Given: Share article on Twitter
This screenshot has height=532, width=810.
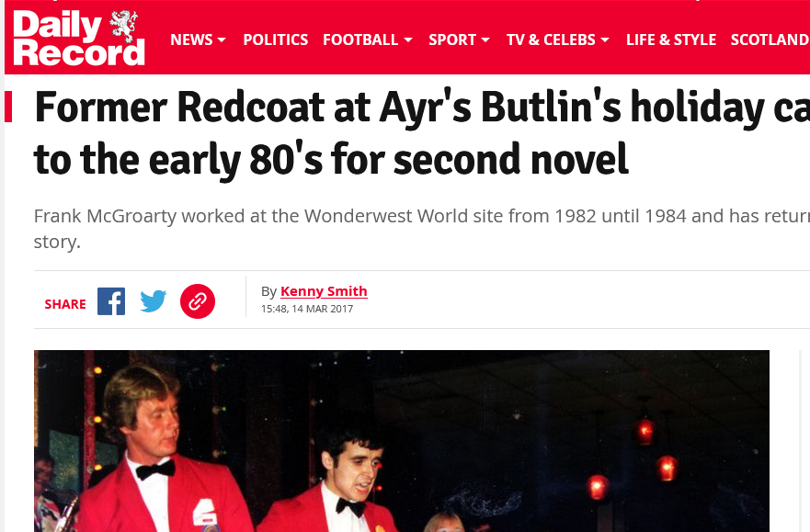Looking at the screenshot, I should pyautogui.click(x=154, y=301).
